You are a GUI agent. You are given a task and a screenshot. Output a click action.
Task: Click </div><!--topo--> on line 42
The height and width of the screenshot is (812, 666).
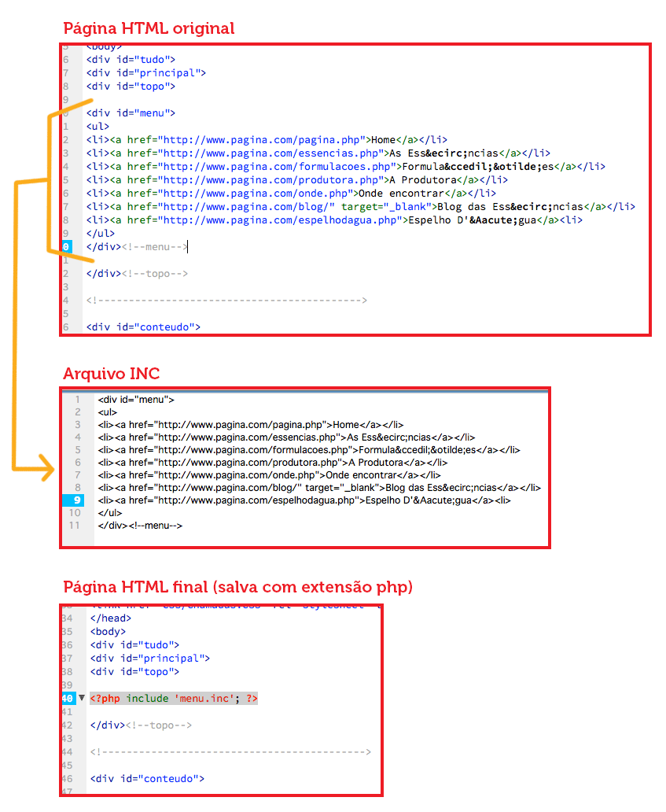[x=141, y=725]
